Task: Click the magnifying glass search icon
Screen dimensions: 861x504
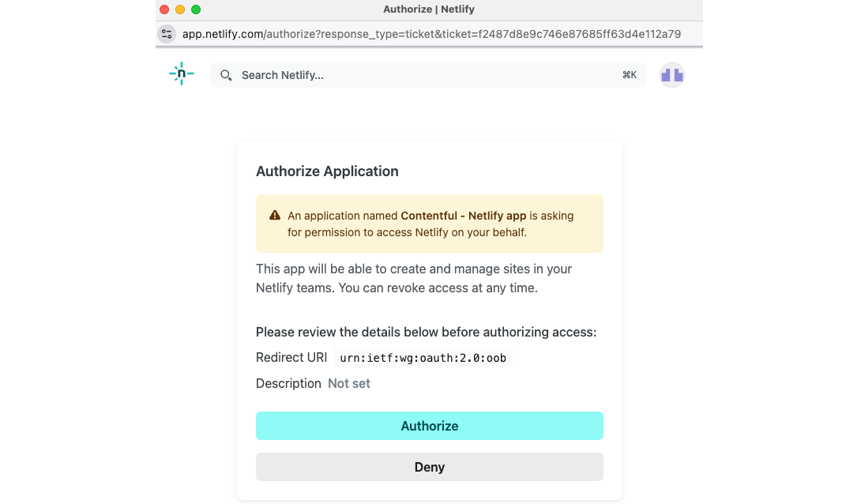Action: pos(226,74)
